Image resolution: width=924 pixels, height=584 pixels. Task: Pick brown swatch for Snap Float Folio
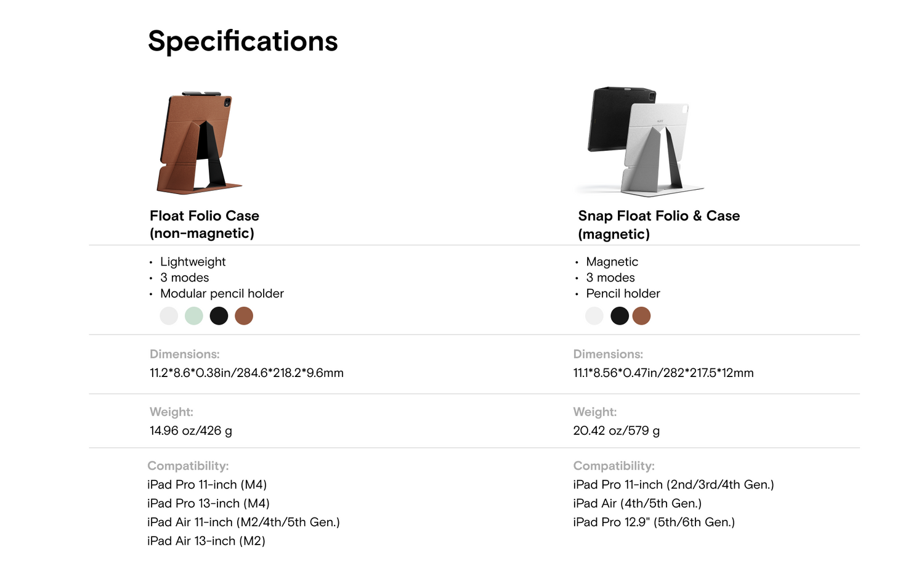(641, 316)
